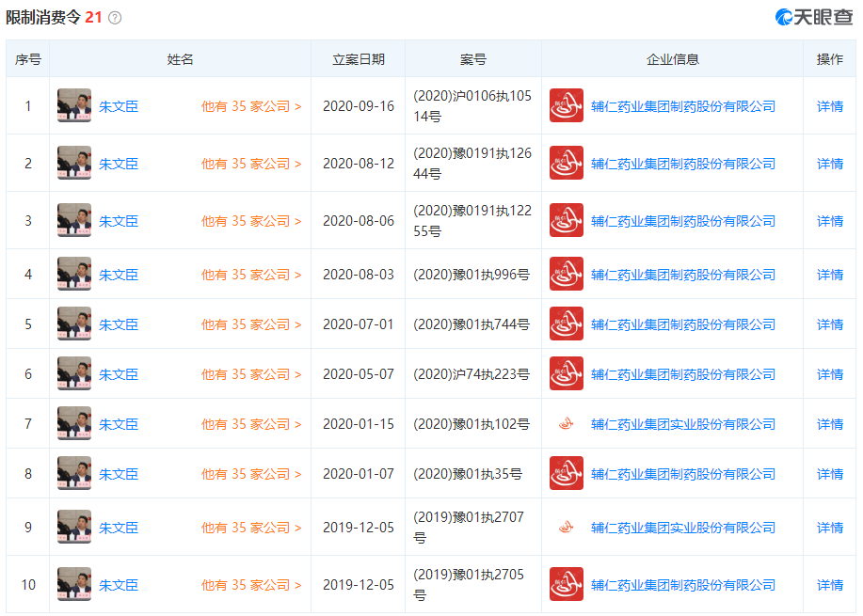Click company logo in row 2 (豫0191执12644号)
Screen dimensions: 863x616
[x=567, y=163]
